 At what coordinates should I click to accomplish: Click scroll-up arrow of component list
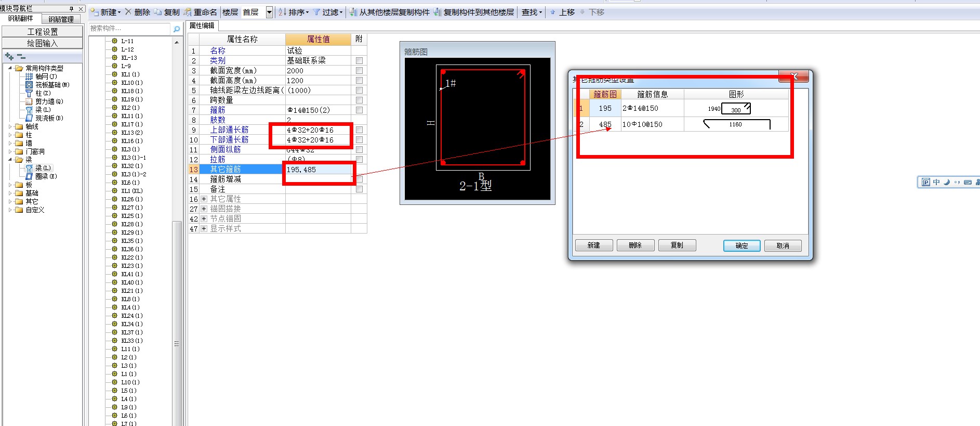click(x=177, y=42)
